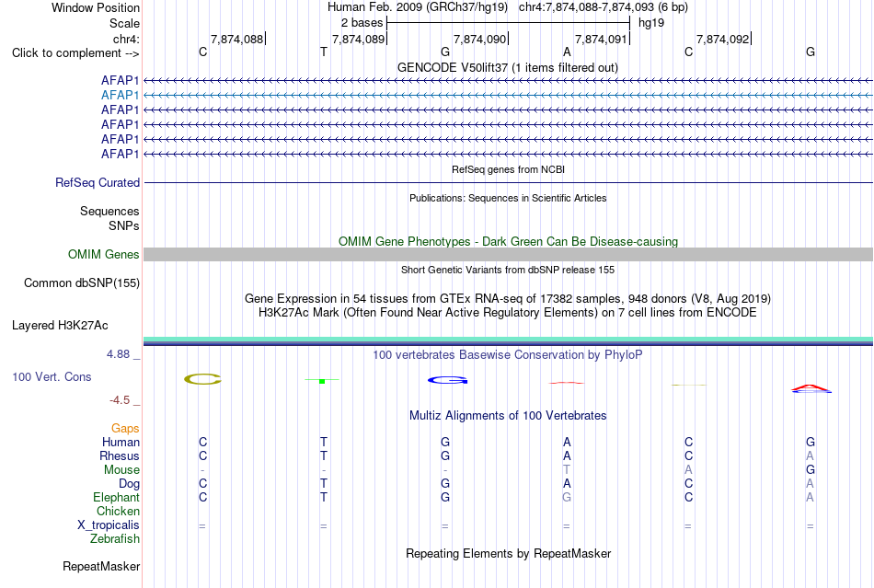Click the 'Click to complement -->' label

(75, 53)
